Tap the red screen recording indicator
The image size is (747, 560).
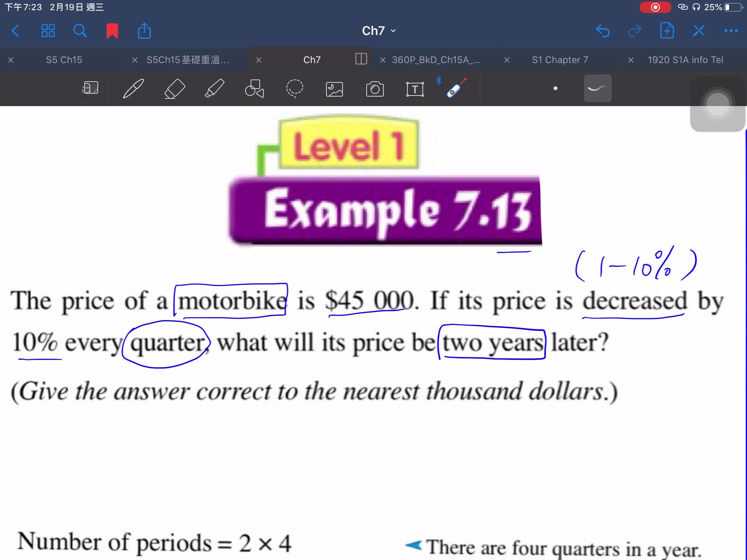point(655,7)
